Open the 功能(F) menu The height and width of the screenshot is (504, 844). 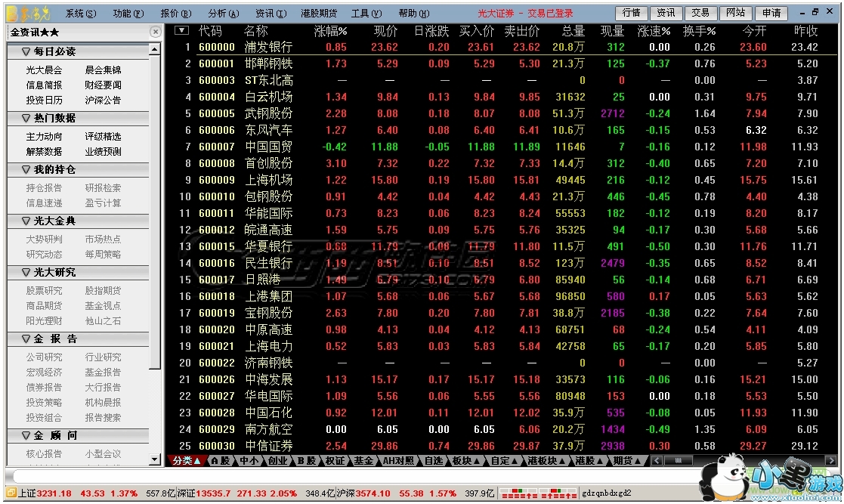click(x=128, y=14)
